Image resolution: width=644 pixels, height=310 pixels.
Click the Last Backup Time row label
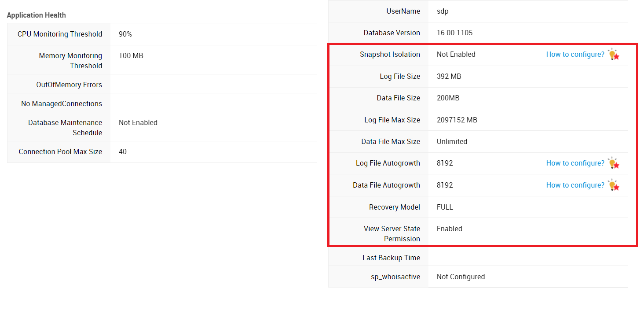391,258
